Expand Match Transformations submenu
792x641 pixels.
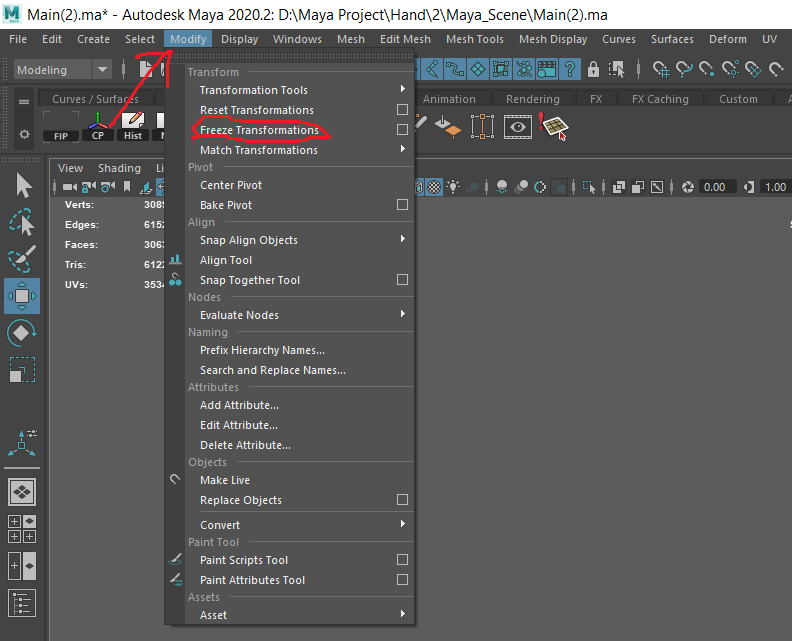pyautogui.click(x=403, y=150)
